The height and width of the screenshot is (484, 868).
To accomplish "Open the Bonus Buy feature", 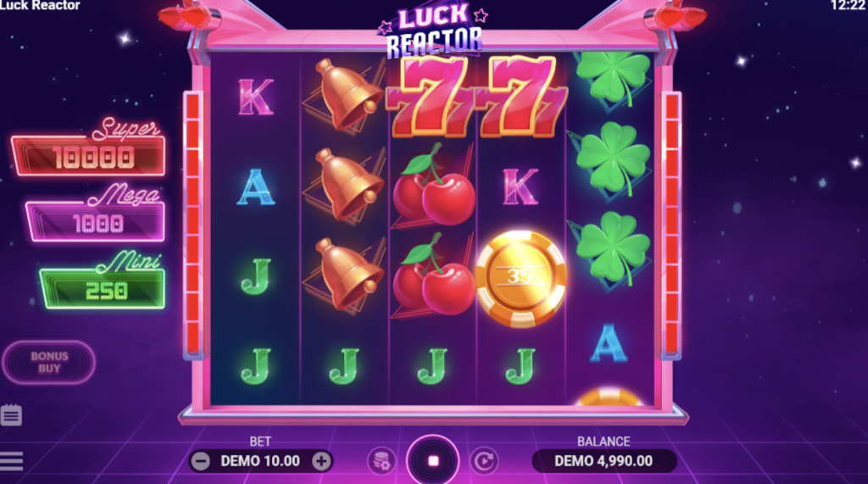I will tap(49, 362).
